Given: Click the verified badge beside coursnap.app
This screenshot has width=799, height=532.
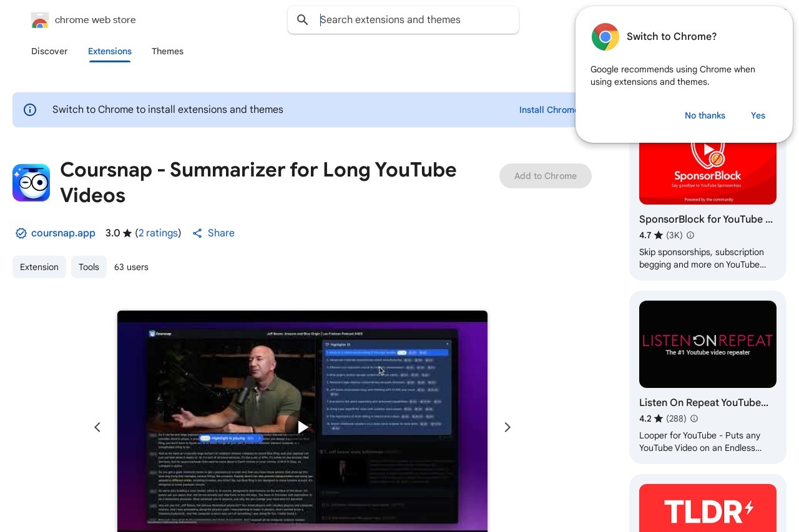Looking at the screenshot, I should point(21,233).
